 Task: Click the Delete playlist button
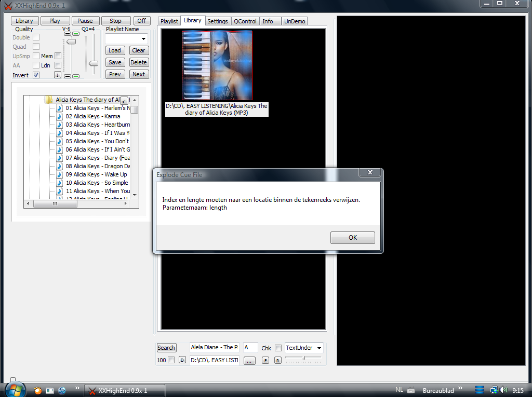pyautogui.click(x=138, y=62)
